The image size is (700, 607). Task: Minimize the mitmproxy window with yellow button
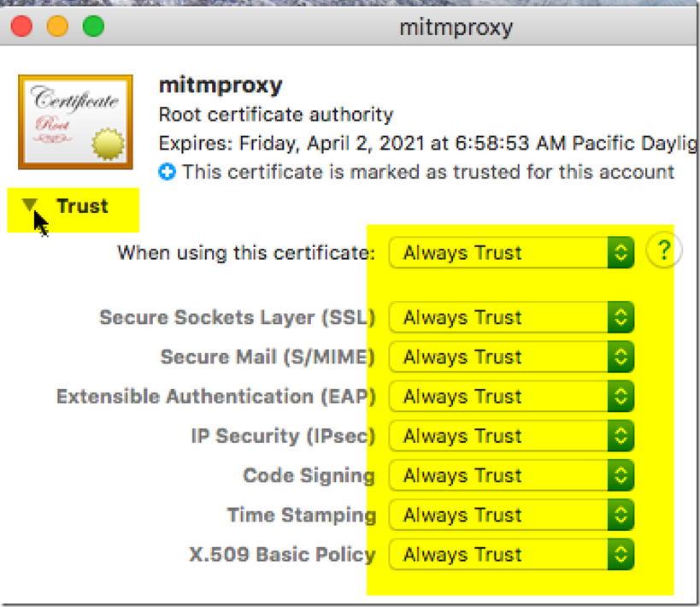coord(57,26)
